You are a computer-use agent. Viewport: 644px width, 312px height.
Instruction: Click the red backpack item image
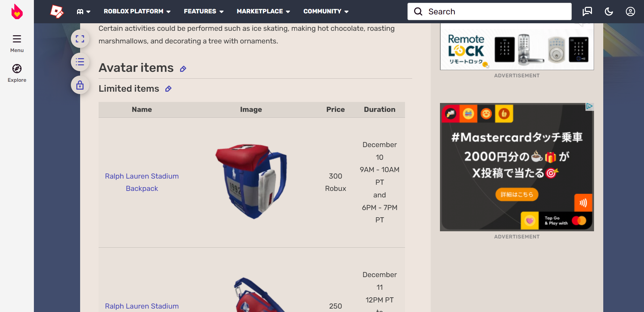coord(251,181)
